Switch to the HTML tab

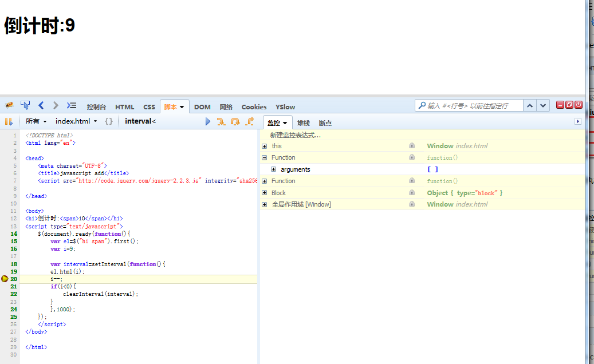click(x=125, y=107)
